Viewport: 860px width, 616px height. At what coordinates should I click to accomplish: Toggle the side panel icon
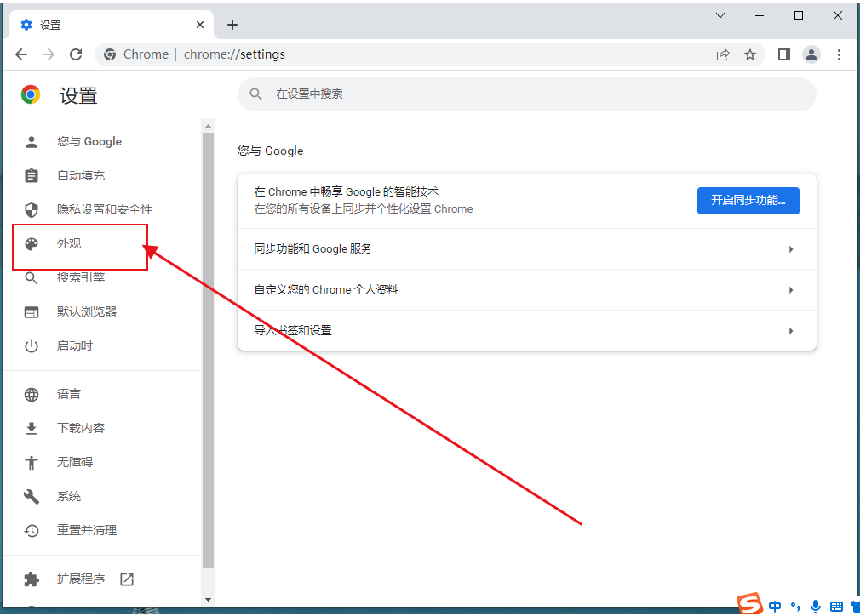coord(783,54)
